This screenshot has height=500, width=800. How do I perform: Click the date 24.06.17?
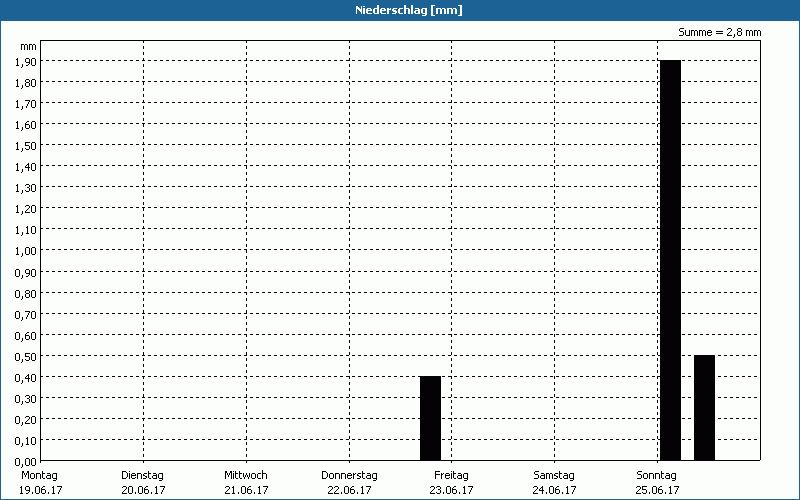554,490
